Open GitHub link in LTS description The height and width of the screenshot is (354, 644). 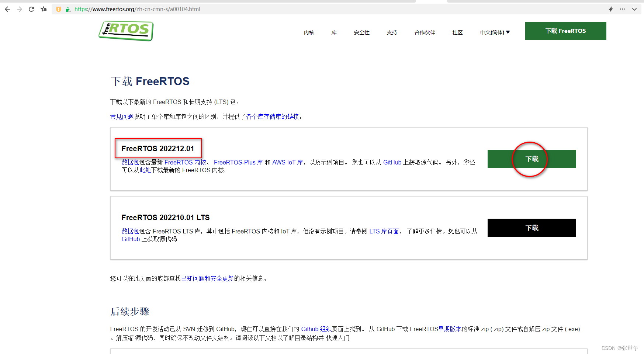[x=131, y=239]
